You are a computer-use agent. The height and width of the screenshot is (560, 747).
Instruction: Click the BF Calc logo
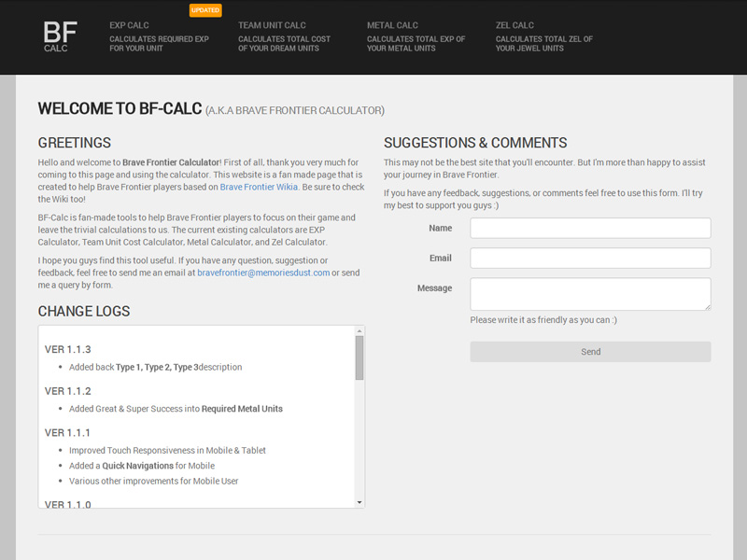pos(60,36)
